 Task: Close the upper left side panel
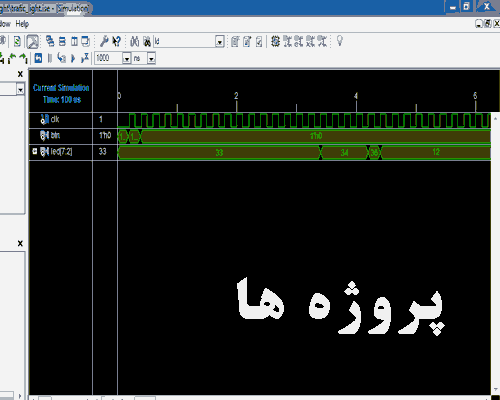20,74
